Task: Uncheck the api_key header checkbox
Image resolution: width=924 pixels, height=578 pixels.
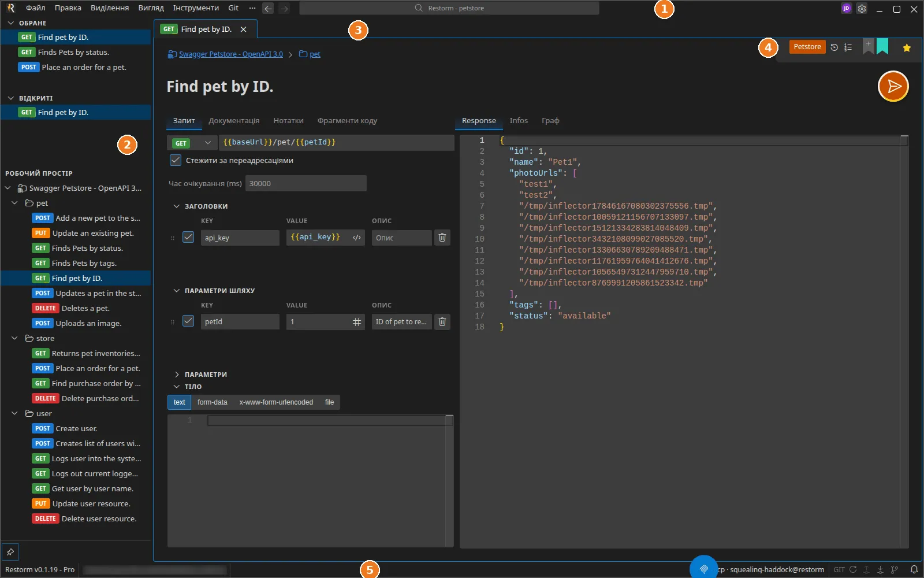Action: [x=188, y=237]
